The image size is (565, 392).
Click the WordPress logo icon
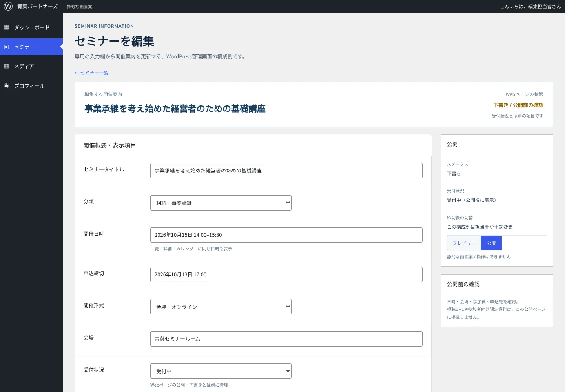point(8,6)
